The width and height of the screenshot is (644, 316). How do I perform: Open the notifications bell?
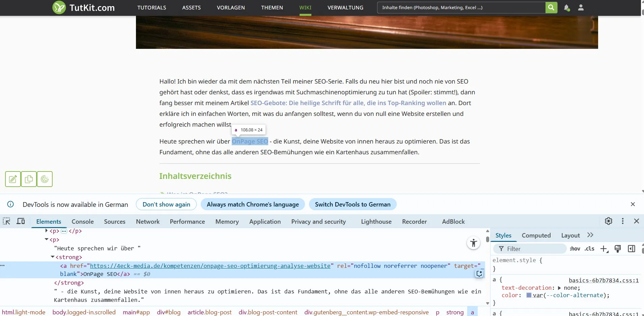[567, 7]
